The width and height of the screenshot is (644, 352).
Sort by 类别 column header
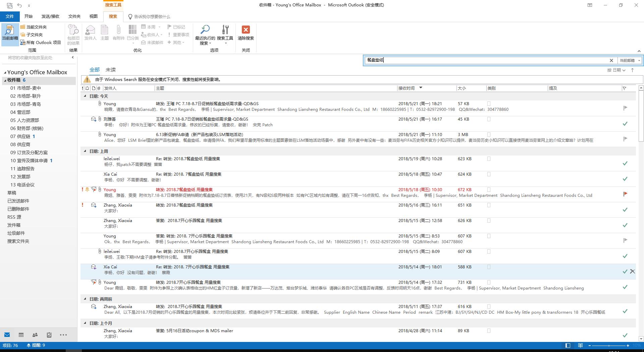517,88
